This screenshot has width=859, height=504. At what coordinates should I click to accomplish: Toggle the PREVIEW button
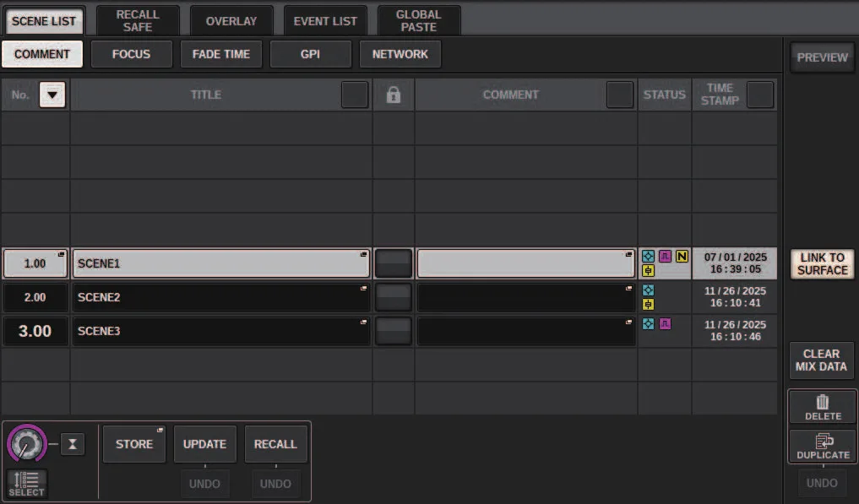point(822,57)
